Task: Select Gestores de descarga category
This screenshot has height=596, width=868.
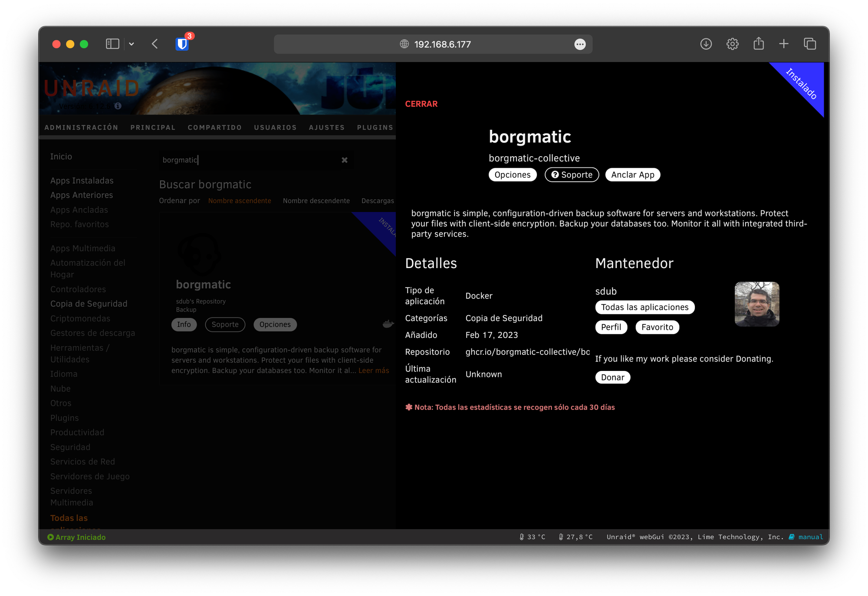Action: click(92, 333)
